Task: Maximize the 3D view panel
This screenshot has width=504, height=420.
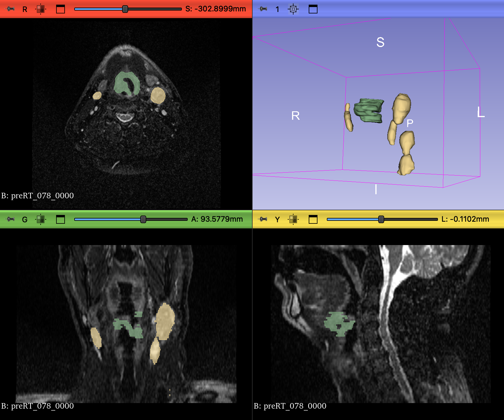Action: coord(313,9)
